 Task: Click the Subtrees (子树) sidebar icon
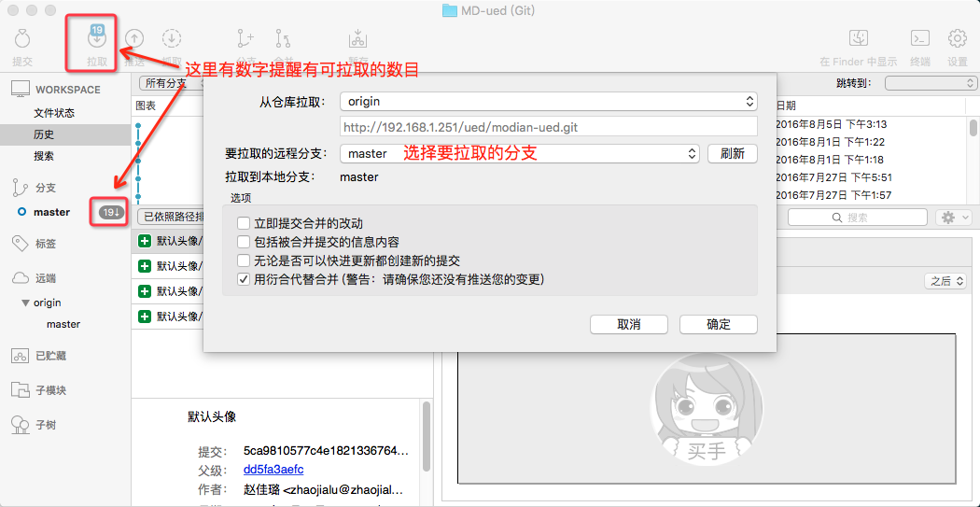[x=21, y=425]
